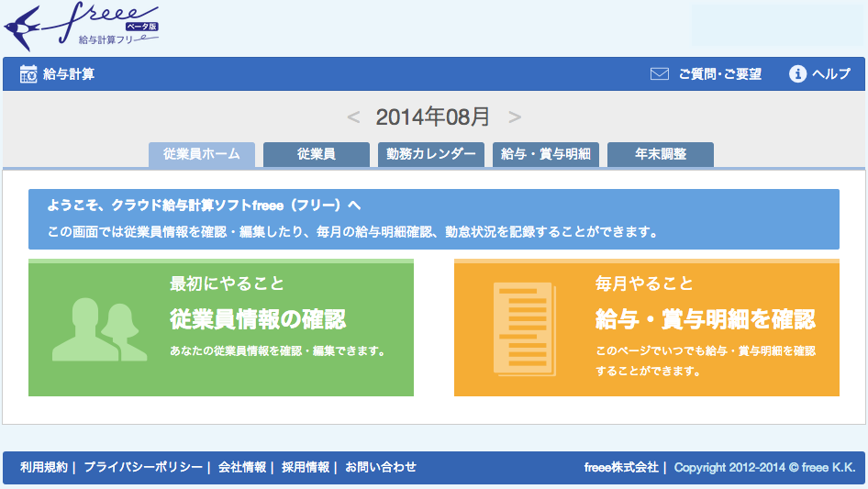
Task: Open the 勤務カレンダー tab
Action: click(431, 155)
